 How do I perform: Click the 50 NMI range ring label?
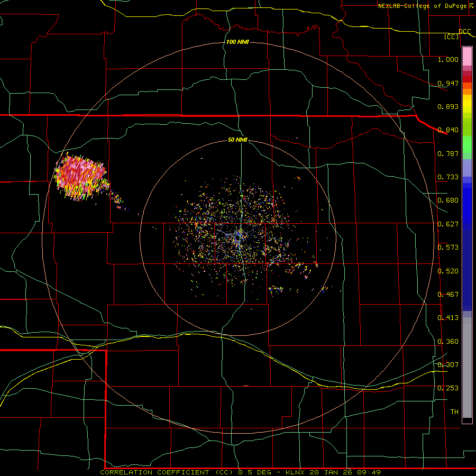click(x=237, y=140)
